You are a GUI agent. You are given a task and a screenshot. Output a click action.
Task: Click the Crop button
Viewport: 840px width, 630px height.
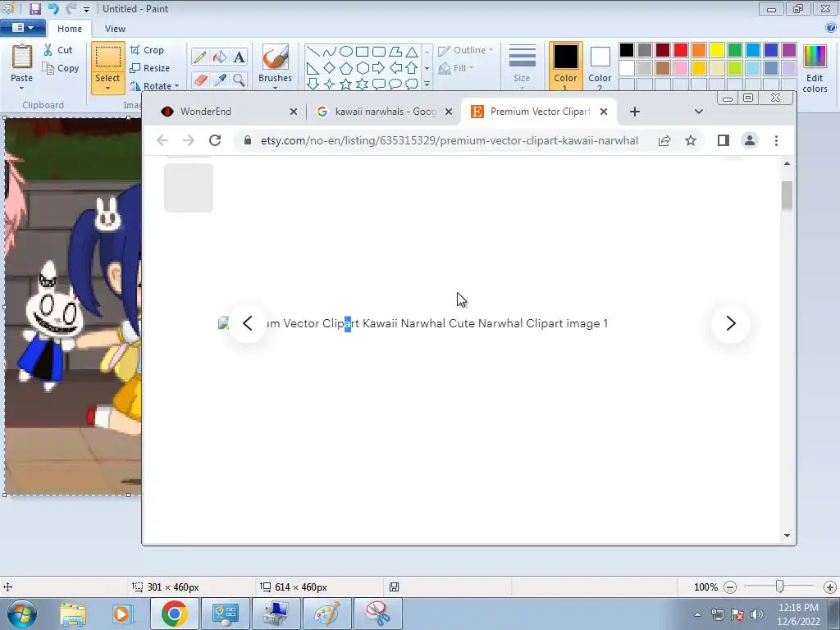(147, 50)
